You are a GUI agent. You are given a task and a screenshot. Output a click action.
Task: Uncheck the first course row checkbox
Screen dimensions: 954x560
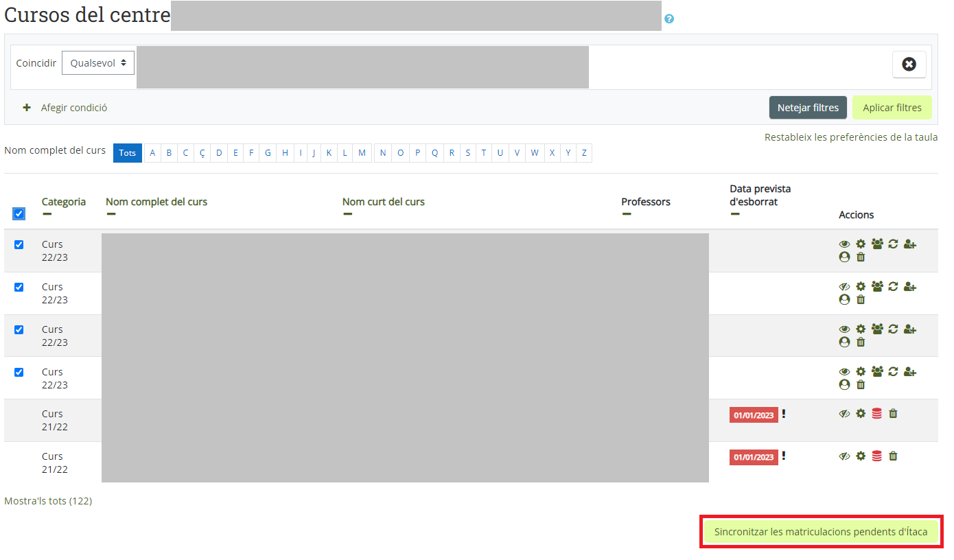click(x=19, y=244)
